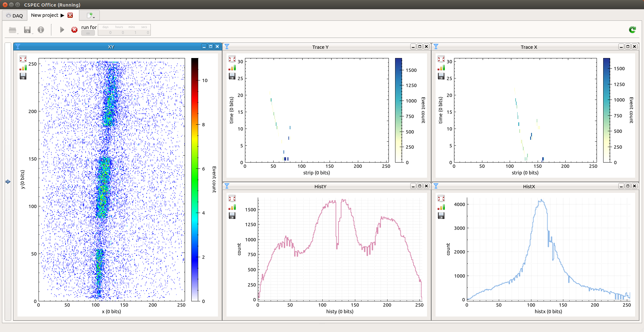Image resolution: width=644 pixels, height=332 pixels.
Task: Open the filter icon on HistX window
Action: pyautogui.click(x=436, y=186)
